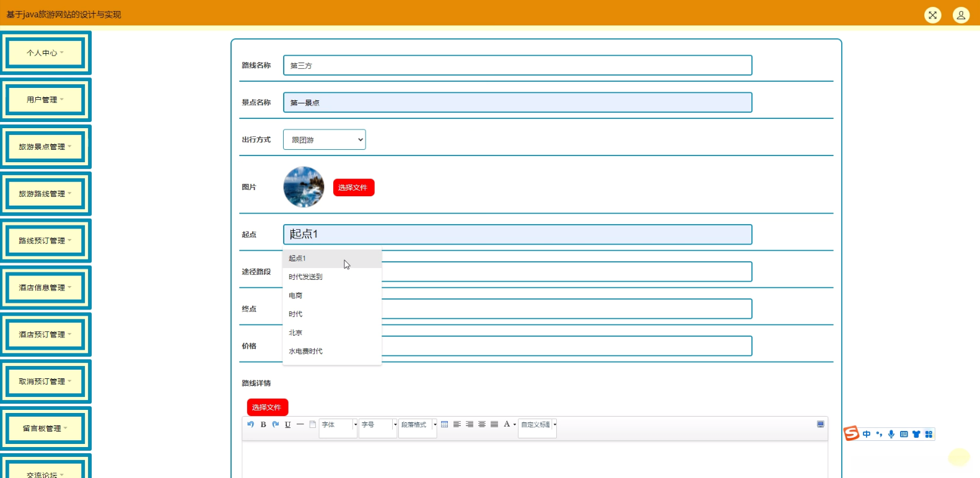Click the redo icon in editor toolbar

tap(276, 424)
